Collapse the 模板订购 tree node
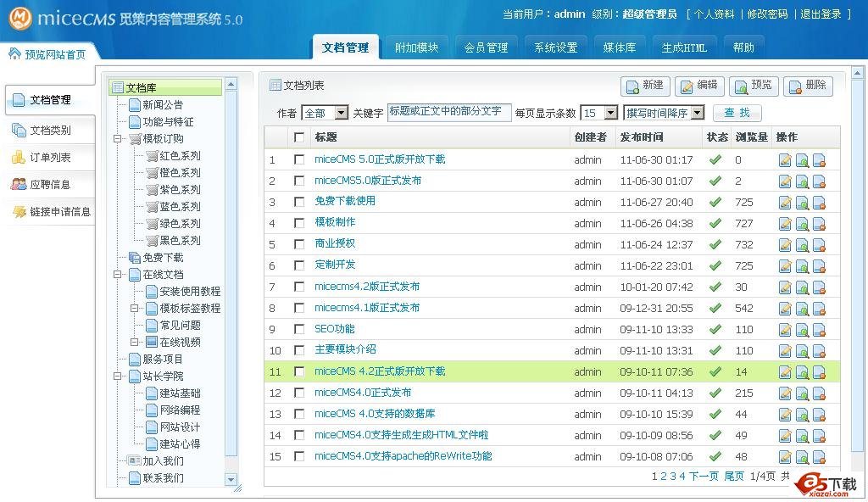This screenshot has height=502, width=868. pos(118,139)
